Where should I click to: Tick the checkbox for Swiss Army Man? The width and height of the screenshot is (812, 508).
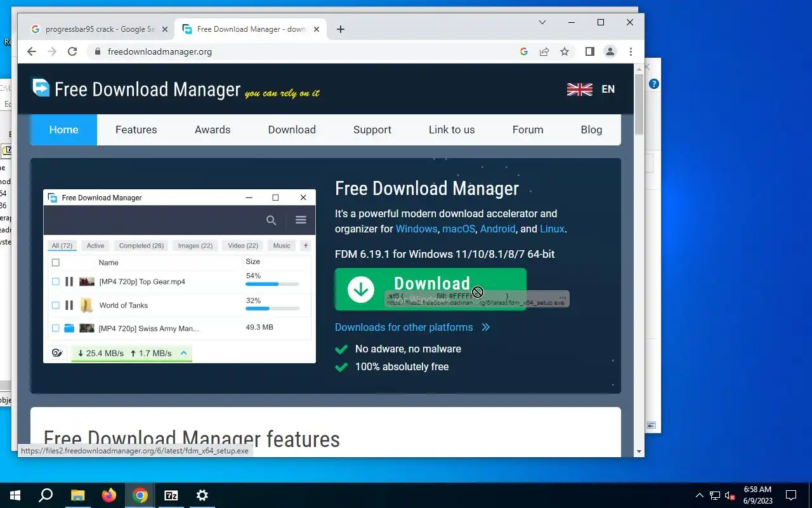click(56, 328)
